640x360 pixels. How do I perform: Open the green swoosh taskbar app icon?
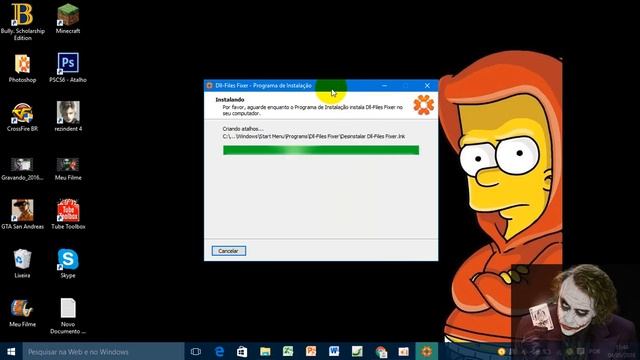(357, 351)
